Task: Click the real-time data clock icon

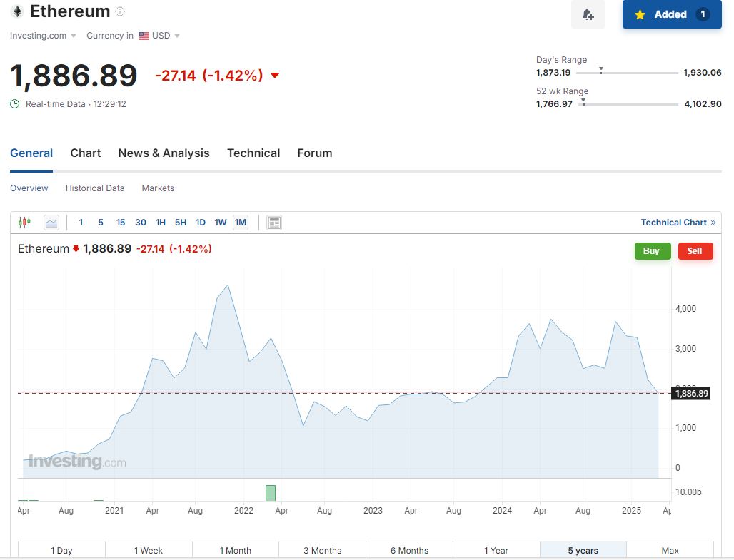Action: tap(15, 104)
